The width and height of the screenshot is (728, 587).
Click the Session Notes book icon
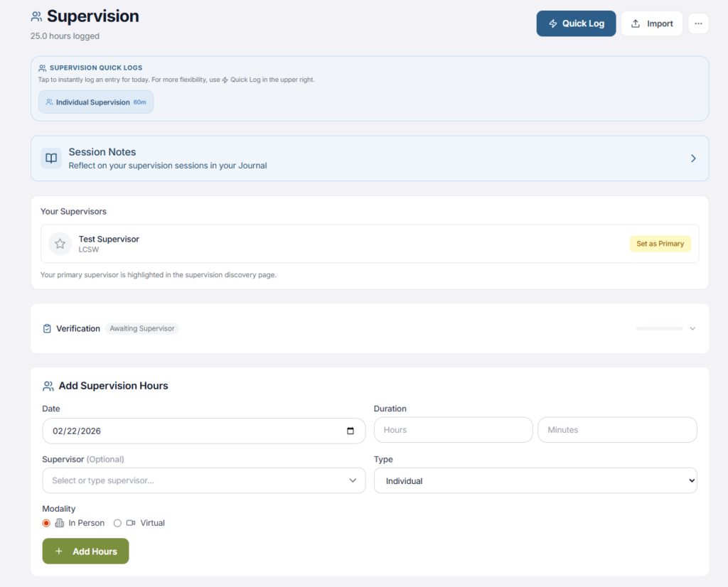click(x=51, y=158)
